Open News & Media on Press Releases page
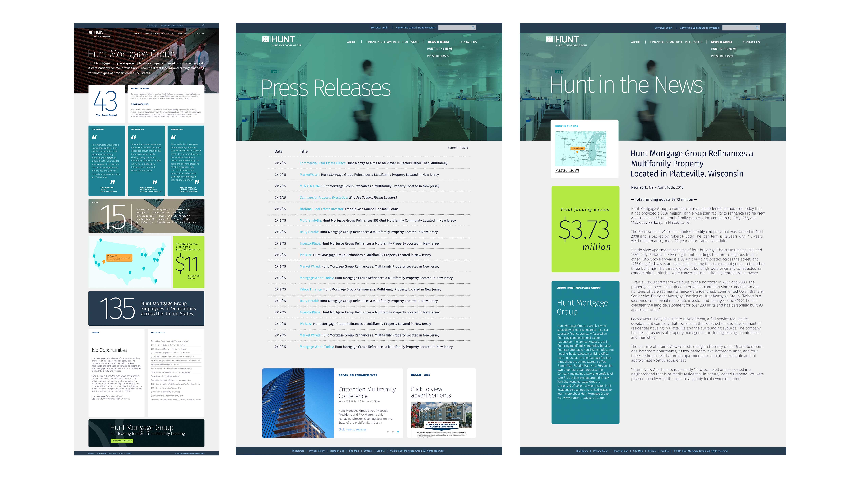The height and width of the screenshot is (488, 868). click(438, 42)
